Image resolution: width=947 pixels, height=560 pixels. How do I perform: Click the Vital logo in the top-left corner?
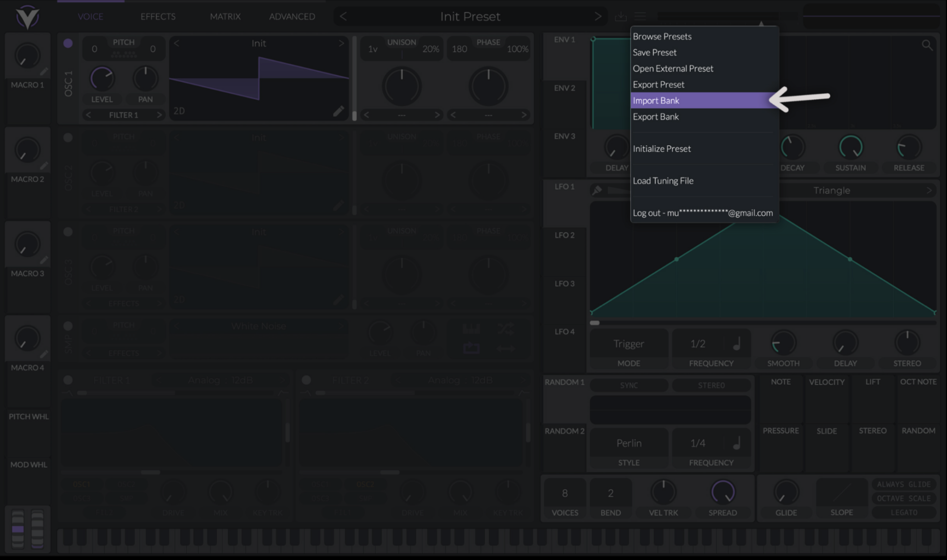tap(28, 16)
